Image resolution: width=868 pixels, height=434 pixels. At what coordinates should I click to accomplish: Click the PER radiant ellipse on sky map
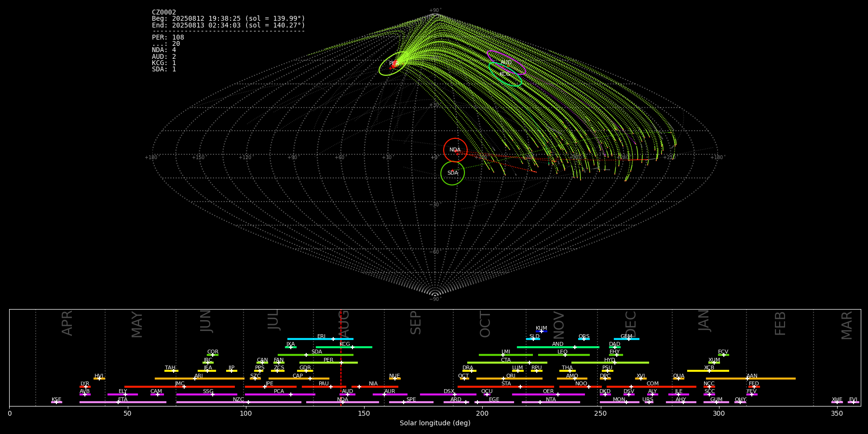[x=395, y=64]
